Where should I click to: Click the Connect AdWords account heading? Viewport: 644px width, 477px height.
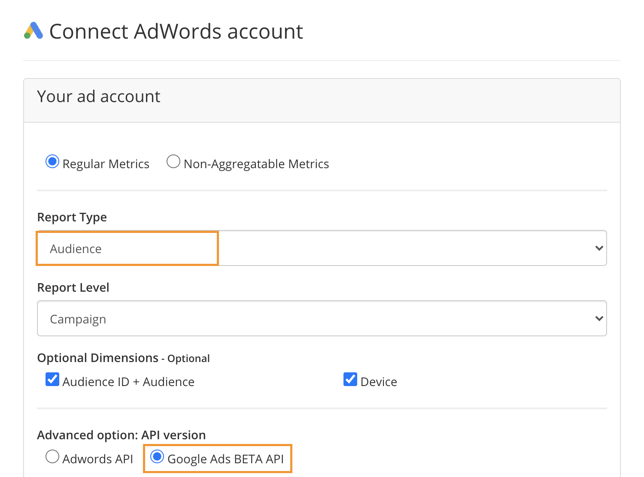tap(176, 31)
